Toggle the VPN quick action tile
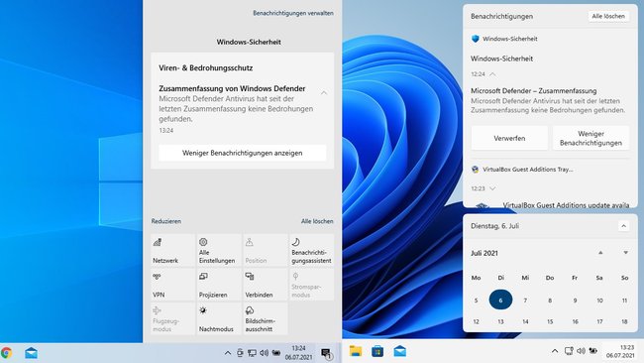Viewport: 644px width, 363px height. tap(172, 285)
